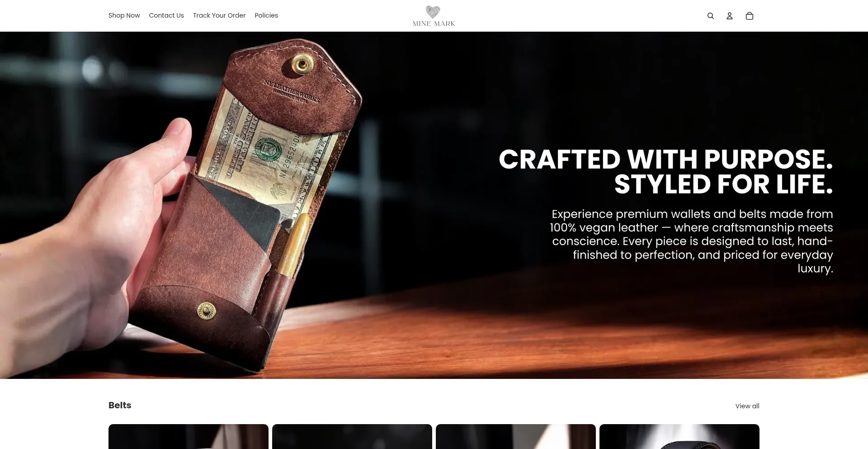
Task: Open the third belt product thumbnail
Action: click(516, 436)
